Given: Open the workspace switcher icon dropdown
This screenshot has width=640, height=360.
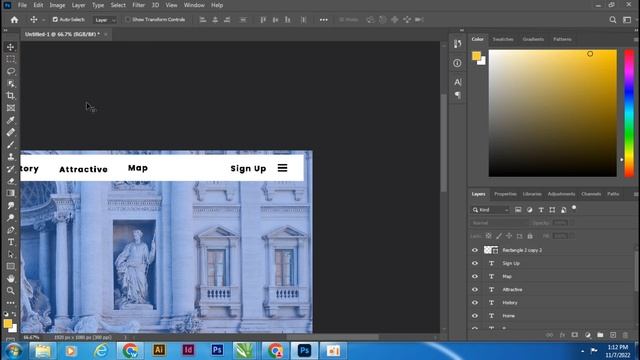Looking at the screenshot, I should [627, 20].
